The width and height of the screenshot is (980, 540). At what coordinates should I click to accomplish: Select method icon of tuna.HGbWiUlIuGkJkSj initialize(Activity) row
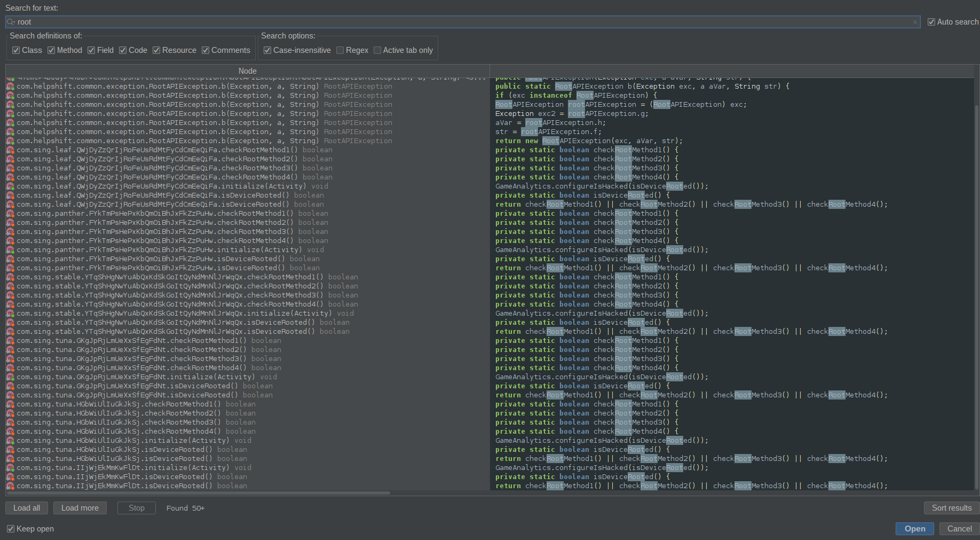10,441
